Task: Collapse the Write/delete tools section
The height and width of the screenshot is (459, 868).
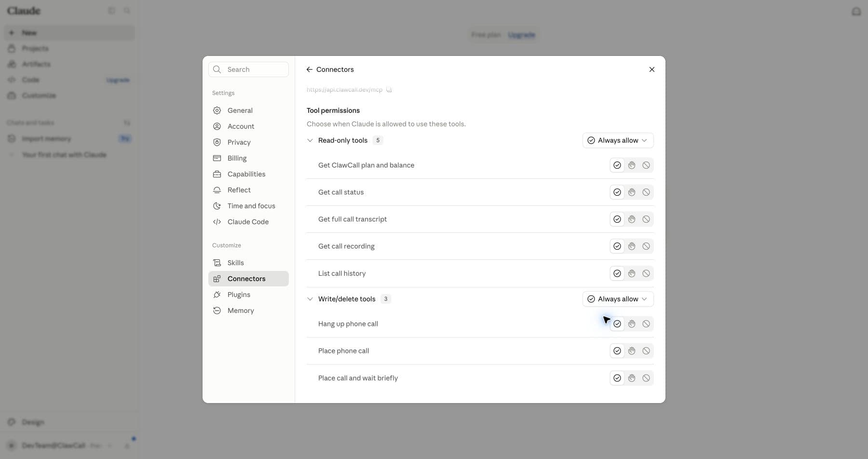Action: tap(310, 299)
